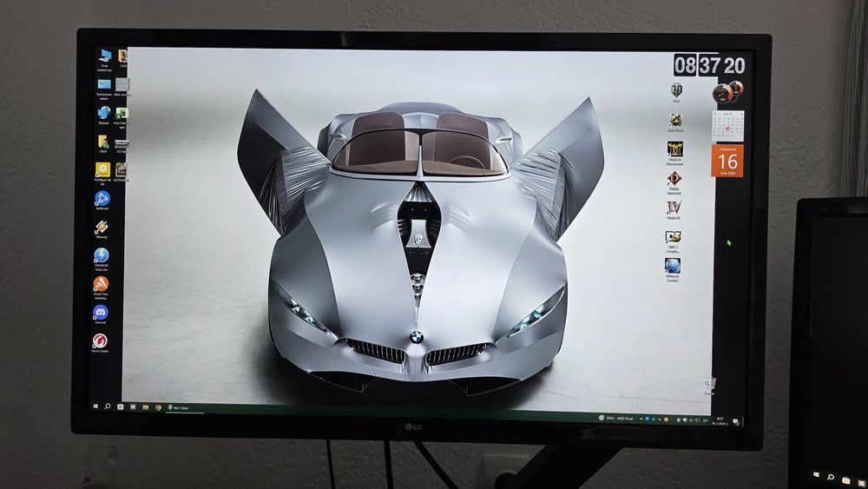
Task: Click the taskbar clock and date
Action: coord(720,421)
